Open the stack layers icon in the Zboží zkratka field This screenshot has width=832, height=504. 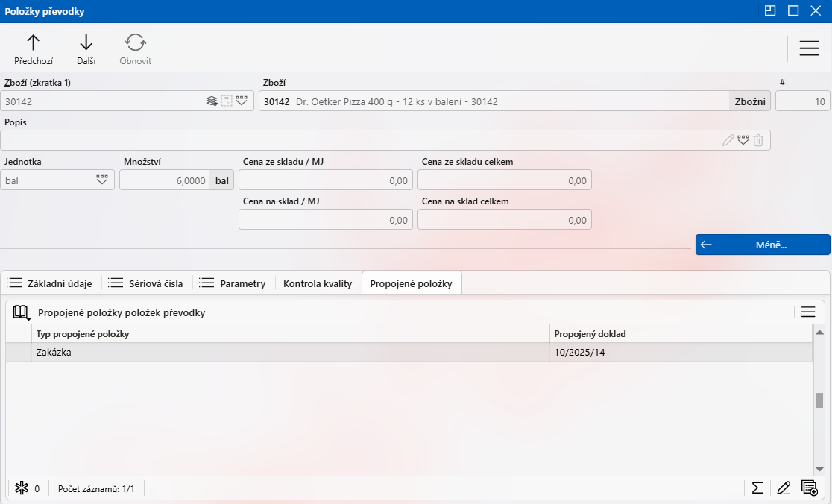[x=212, y=101]
